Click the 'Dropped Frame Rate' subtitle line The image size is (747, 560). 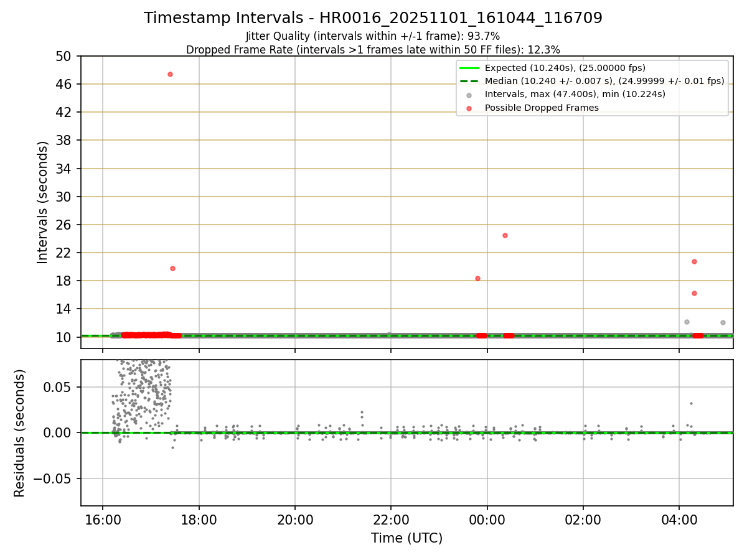(373, 50)
